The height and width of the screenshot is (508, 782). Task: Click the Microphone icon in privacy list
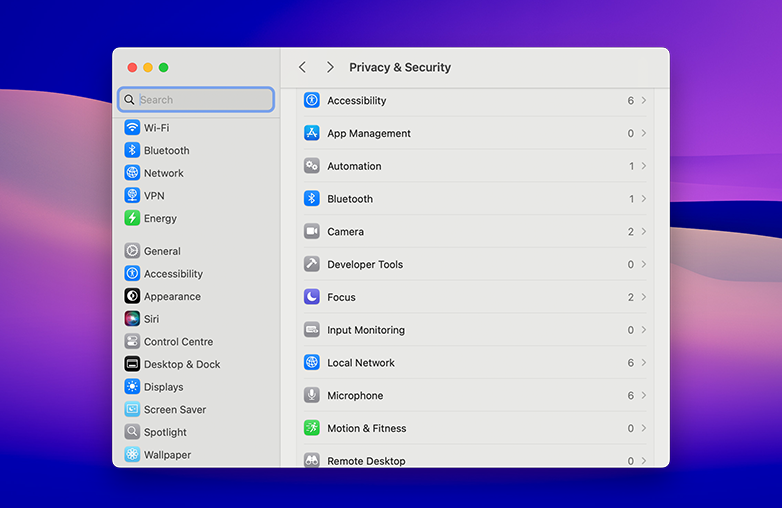(312, 395)
